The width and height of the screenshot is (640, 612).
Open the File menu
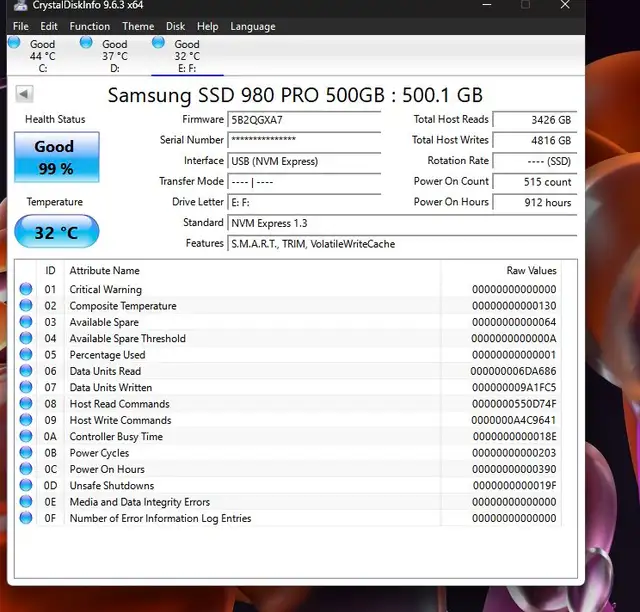(x=20, y=27)
